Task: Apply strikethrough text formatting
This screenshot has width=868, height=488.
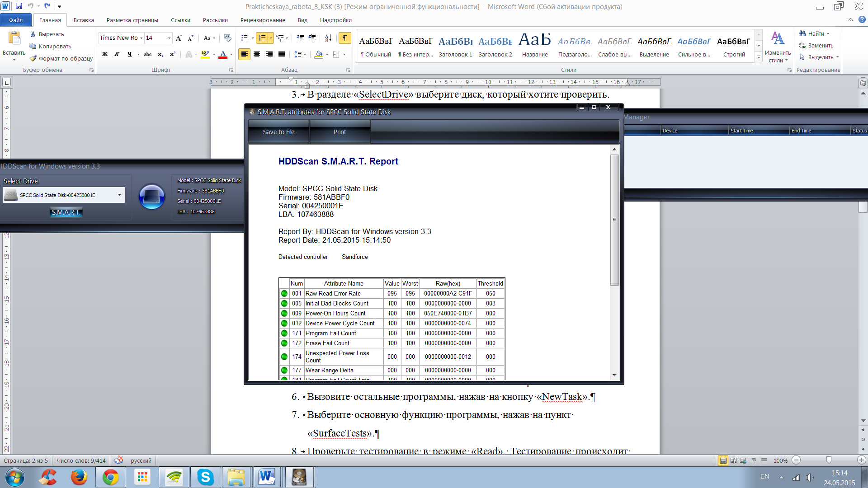Action: coord(148,54)
